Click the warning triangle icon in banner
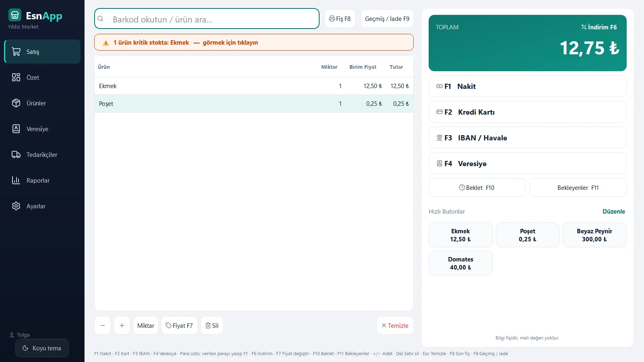This screenshot has width=644, height=362. pos(106,43)
